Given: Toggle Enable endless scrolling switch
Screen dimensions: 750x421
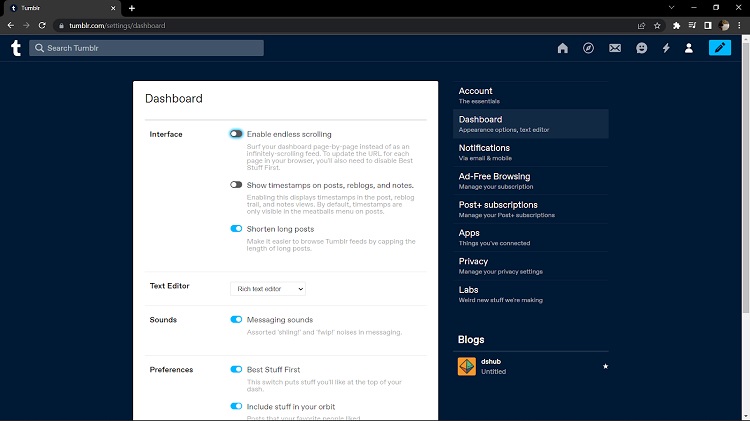Looking at the screenshot, I should pos(236,134).
